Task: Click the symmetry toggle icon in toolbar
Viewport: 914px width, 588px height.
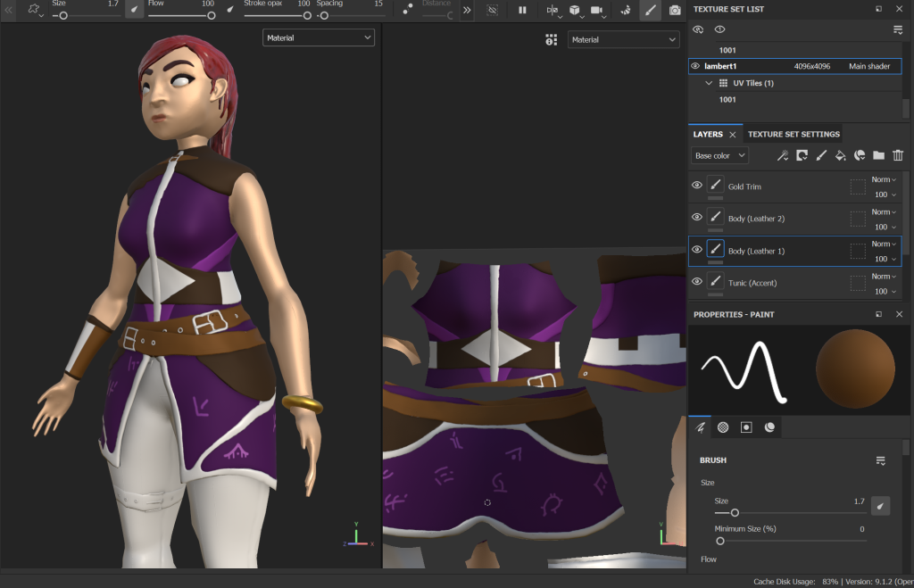Action: click(553, 11)
